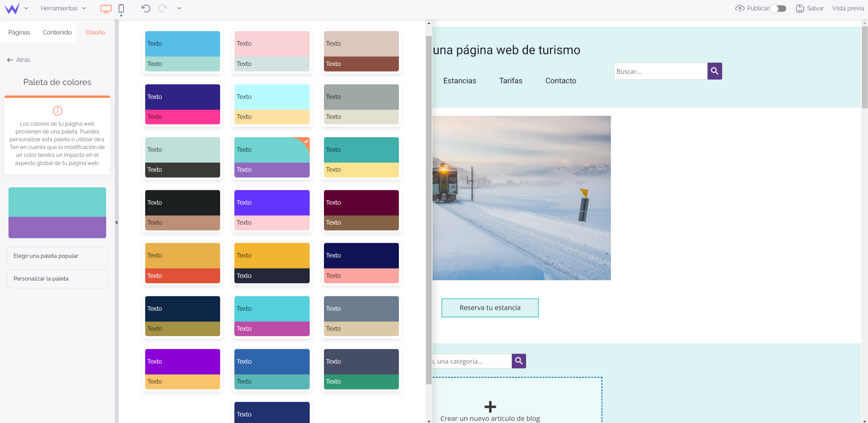Redo the last action

click(x=163, y=8)
